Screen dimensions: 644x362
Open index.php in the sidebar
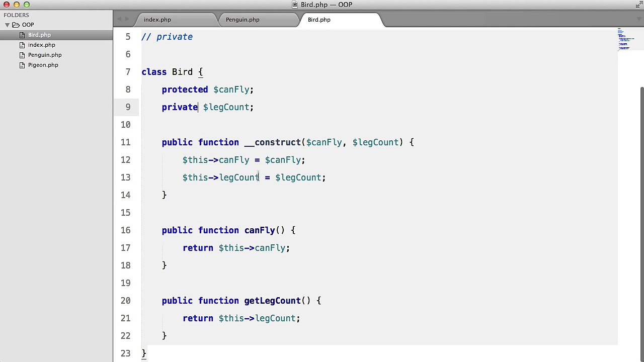(42, 45)
